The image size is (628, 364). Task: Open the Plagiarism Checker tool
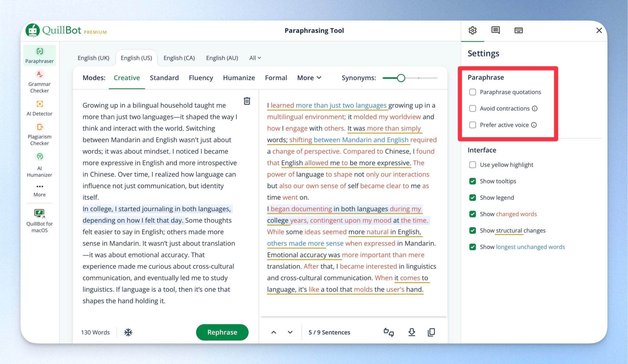click(x=39, y=134)
